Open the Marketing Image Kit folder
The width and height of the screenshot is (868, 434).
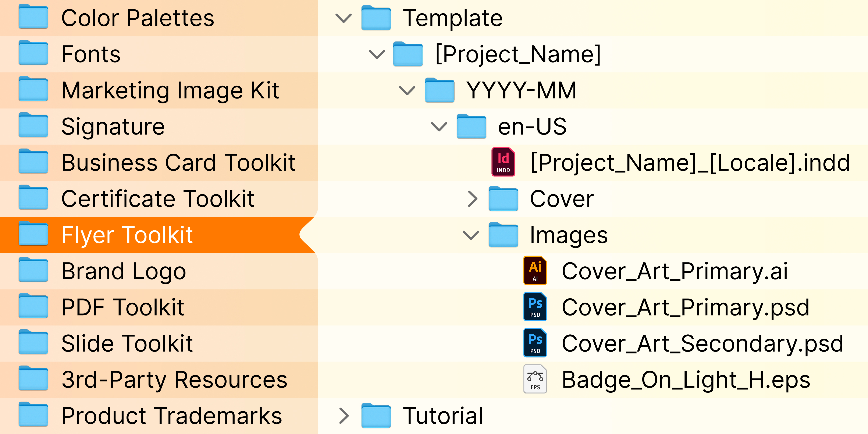click(x=170, y=90)
